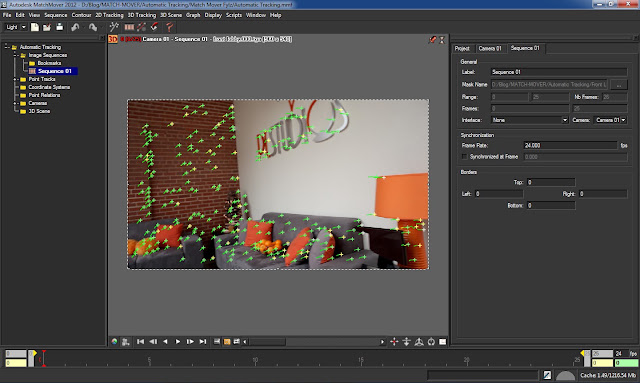Jump to the last frame
Image resolution: width=640 pixels, height=383 pixels.
pos(202,341)
